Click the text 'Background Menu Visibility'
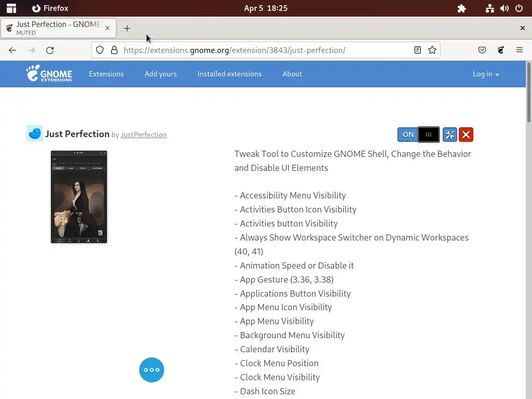This screenshot has height=399, width=532. pyautogui.click(x=292, y=335)
